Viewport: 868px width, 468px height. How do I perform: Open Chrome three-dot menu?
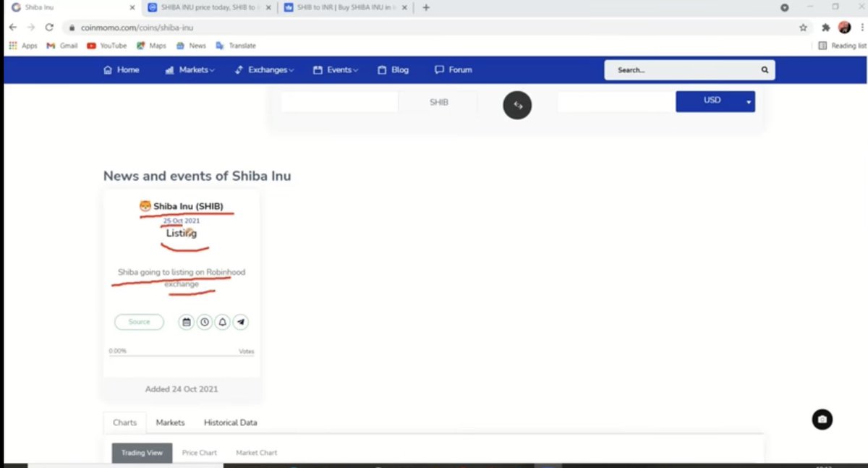click(862, 27)
